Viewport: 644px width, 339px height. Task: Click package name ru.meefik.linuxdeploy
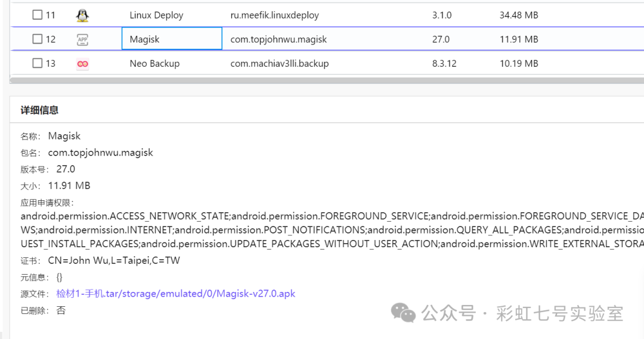[274, 15]
